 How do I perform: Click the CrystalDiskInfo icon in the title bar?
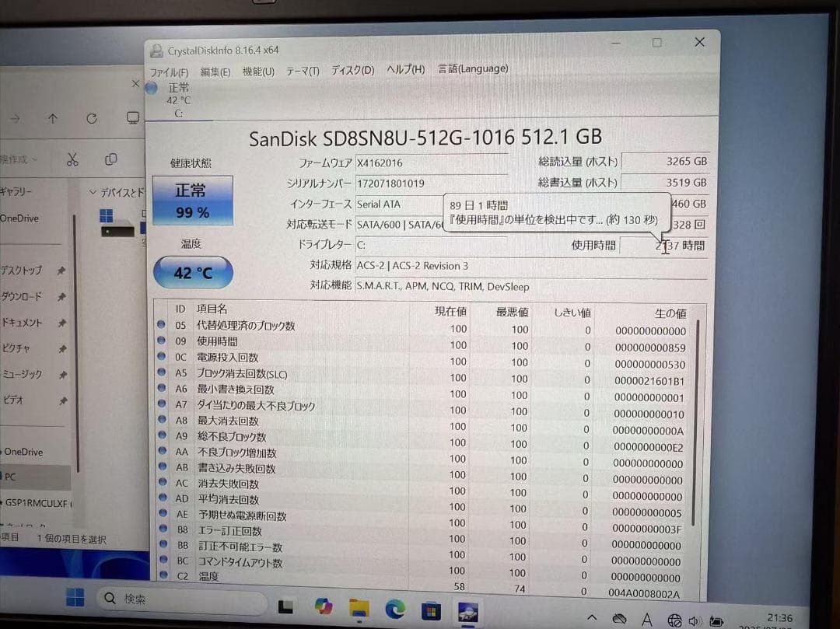pyautogui.click(x=156, y=49)
